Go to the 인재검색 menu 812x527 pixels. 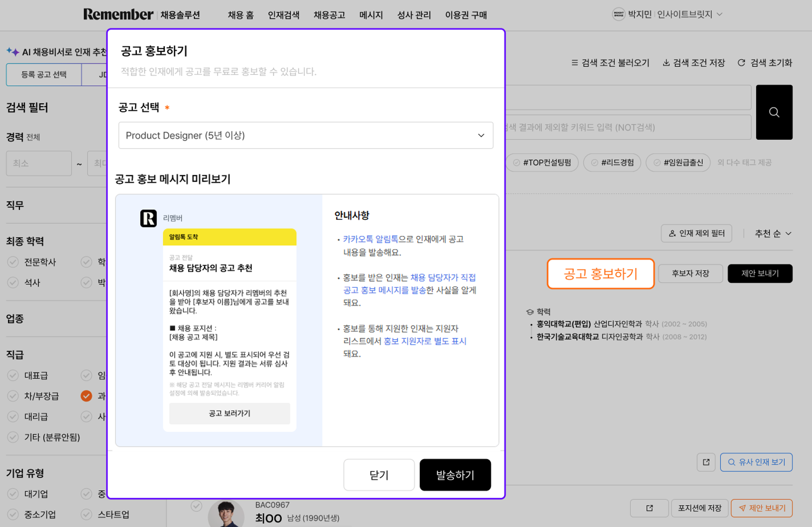(x=284, y=15)
